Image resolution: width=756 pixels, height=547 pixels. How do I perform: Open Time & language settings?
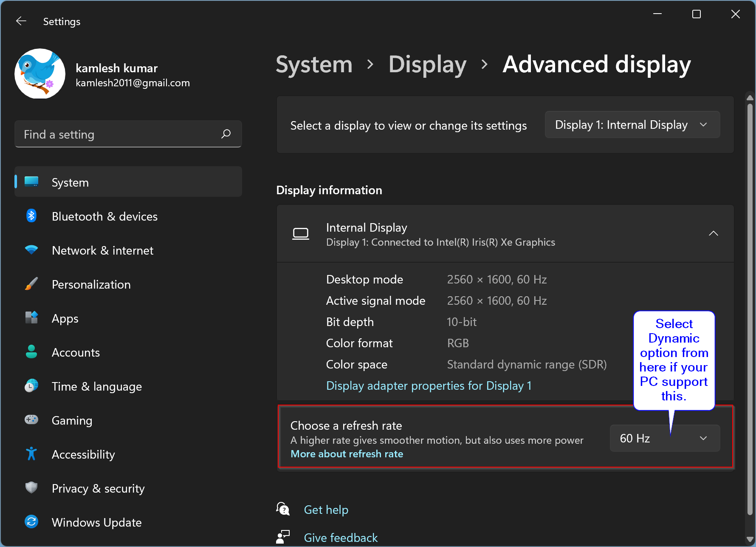128,386
